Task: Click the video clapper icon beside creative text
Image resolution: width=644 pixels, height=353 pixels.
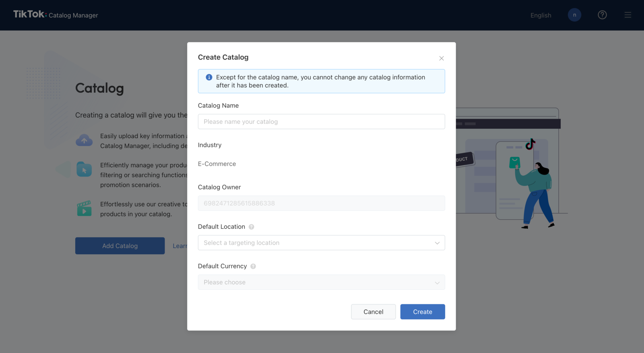Action: point(84,209)
